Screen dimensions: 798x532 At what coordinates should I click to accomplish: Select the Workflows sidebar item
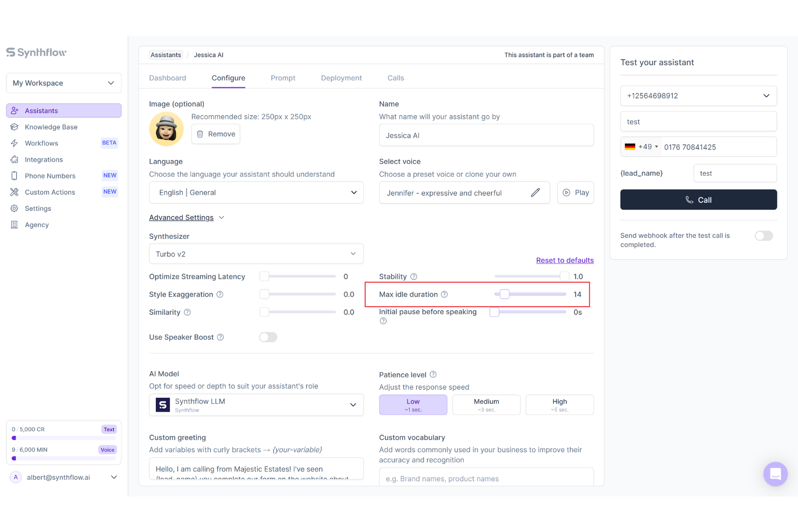coord(41,143)
